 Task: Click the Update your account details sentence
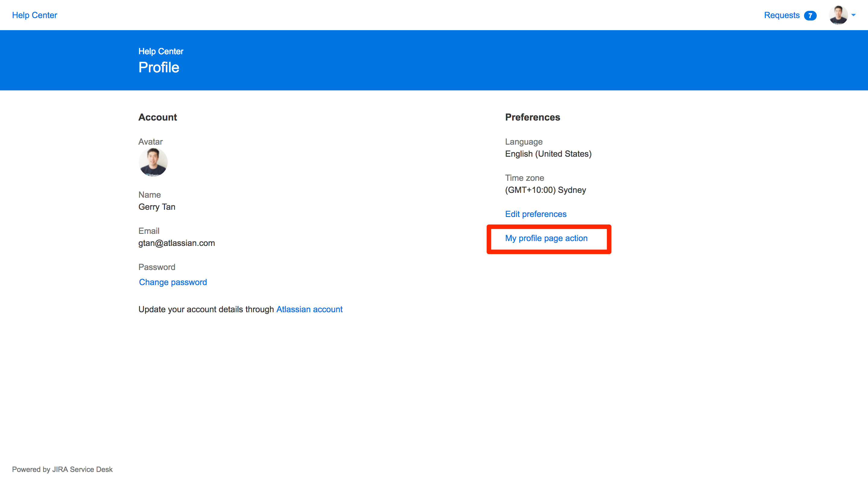coord(241,309)
